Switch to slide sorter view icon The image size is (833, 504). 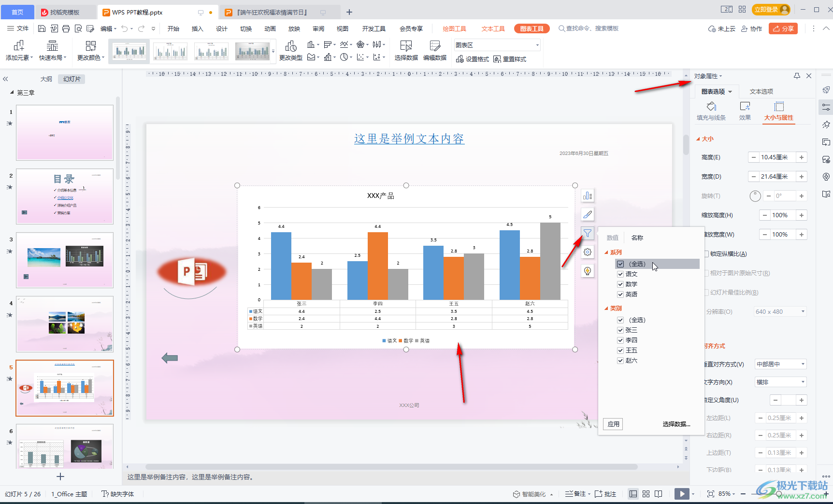(x=646, y=494)
